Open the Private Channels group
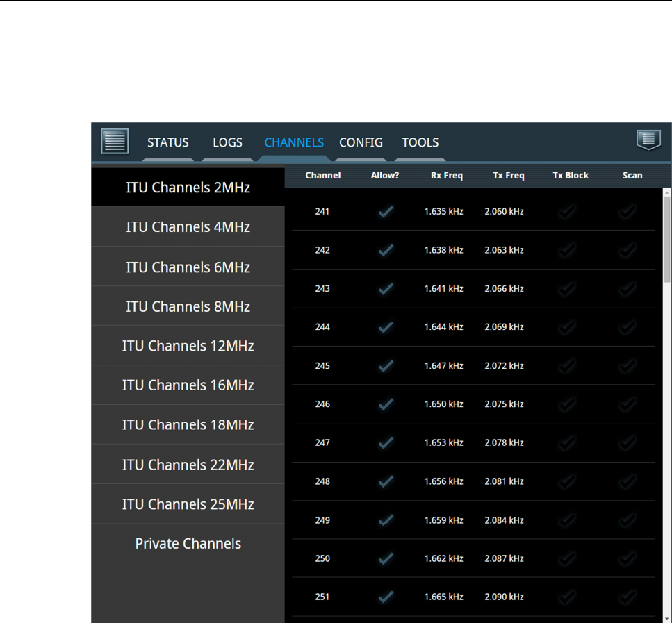This screenshot has width=672, height=623. 188,543
